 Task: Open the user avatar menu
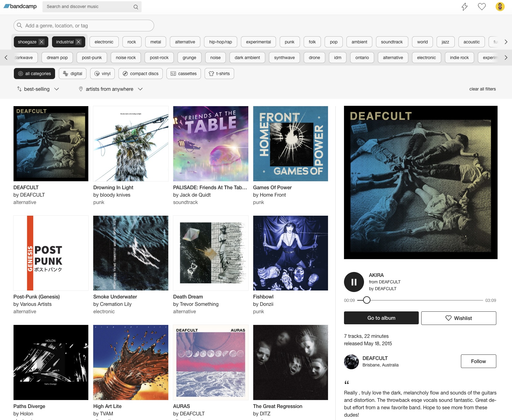[x=500, y=6]
